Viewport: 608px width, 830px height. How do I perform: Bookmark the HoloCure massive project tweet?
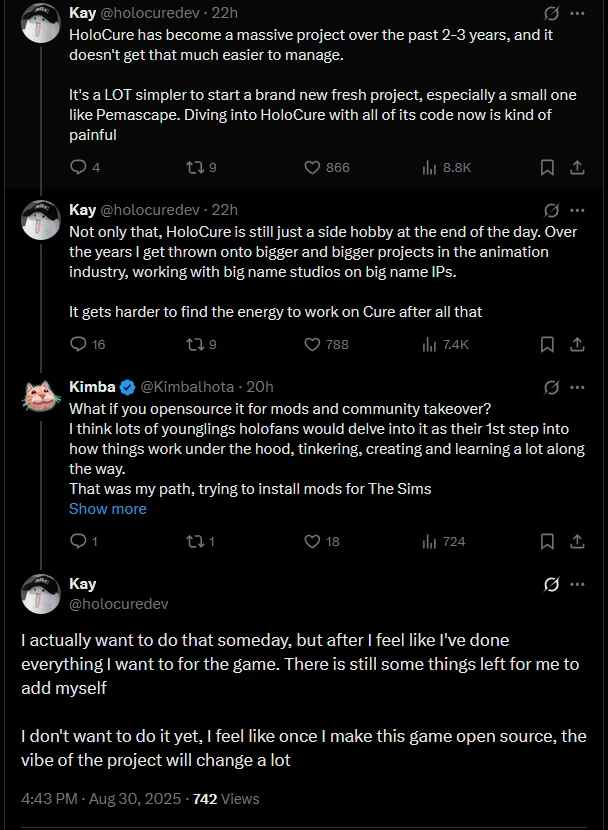[x=547, y=168]
